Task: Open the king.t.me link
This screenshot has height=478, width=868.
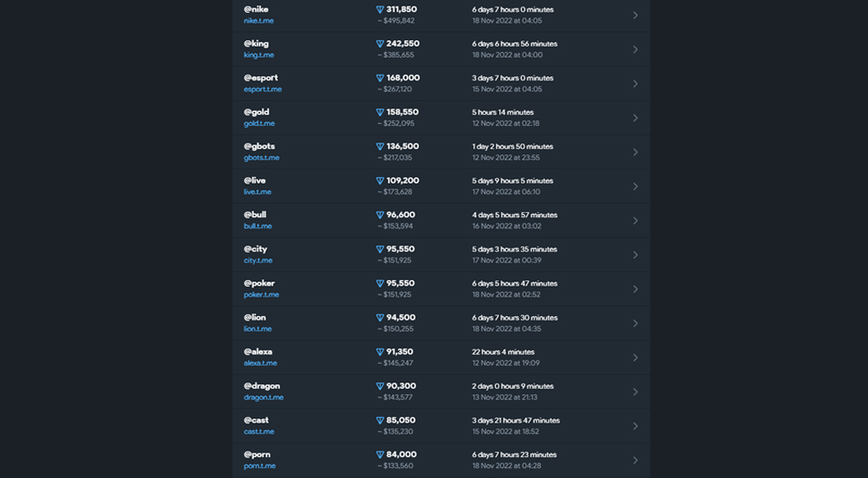Action: tap(259, 55)
